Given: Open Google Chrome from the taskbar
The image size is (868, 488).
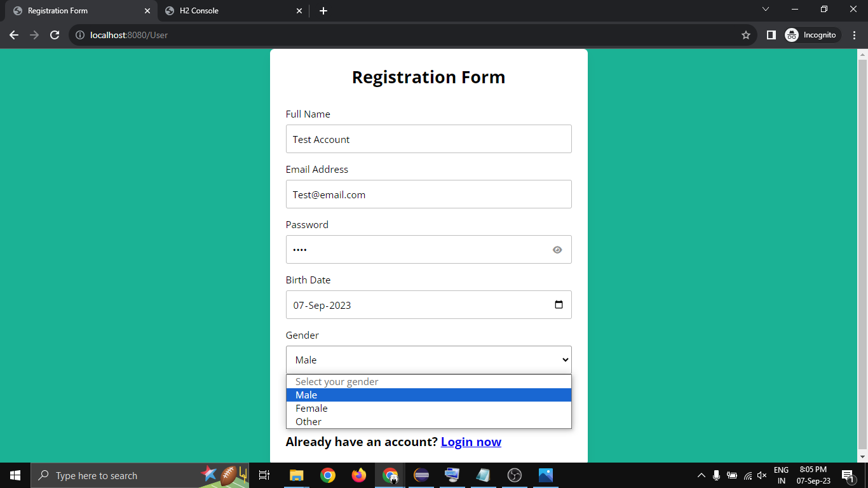Looking at the screenshot, I should [328, 475].
